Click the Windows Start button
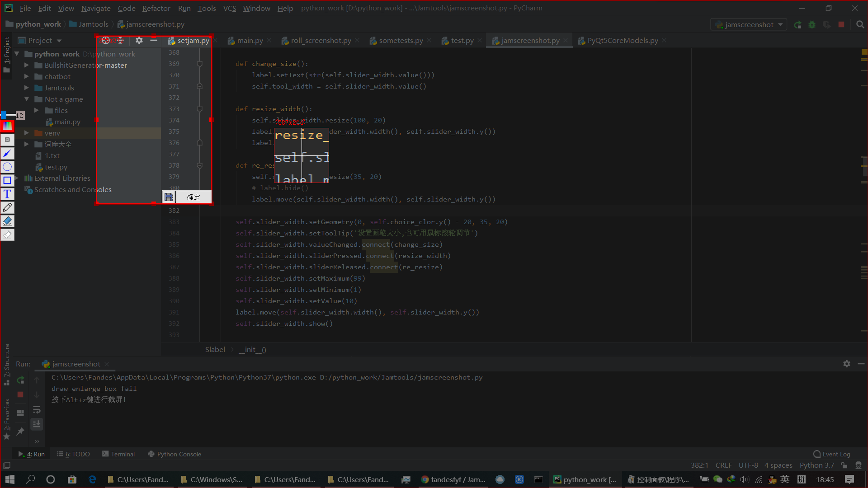868x488 pixels. coord(10,479)
